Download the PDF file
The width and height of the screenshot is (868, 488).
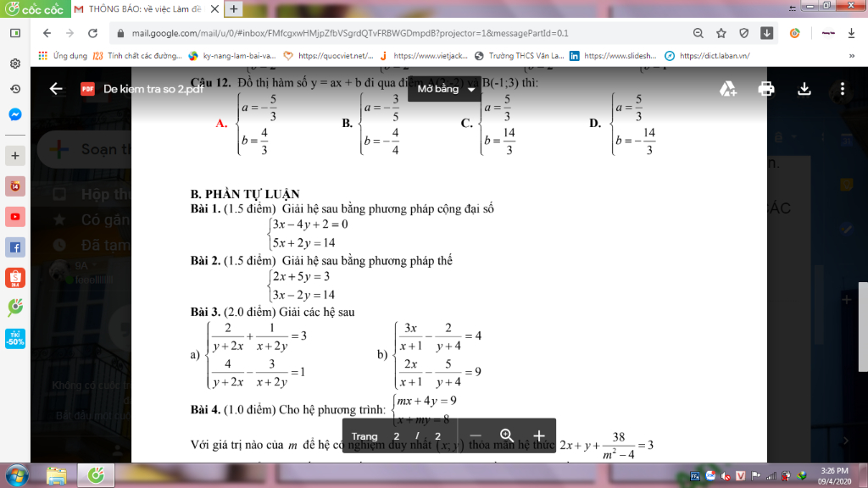coord(804,88)
